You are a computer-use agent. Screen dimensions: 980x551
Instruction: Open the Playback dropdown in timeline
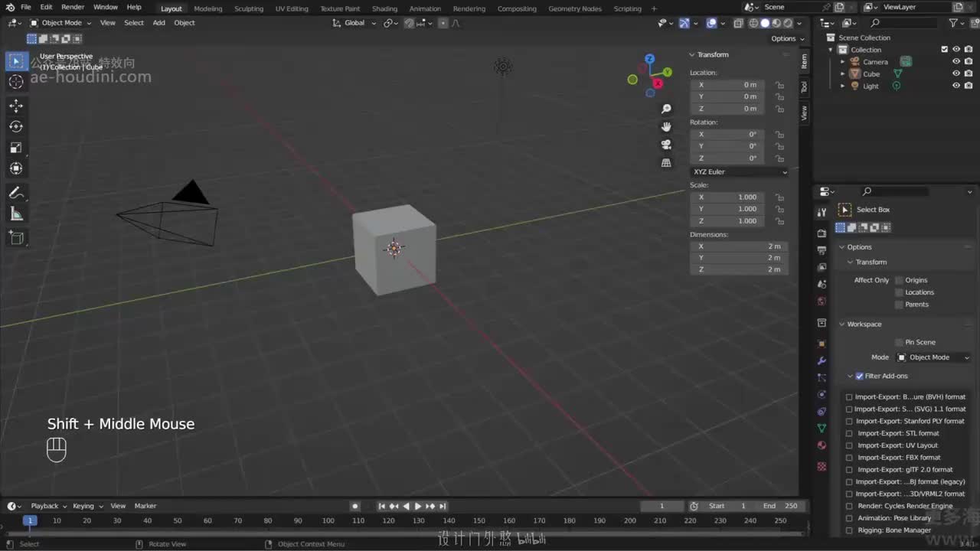48,506
